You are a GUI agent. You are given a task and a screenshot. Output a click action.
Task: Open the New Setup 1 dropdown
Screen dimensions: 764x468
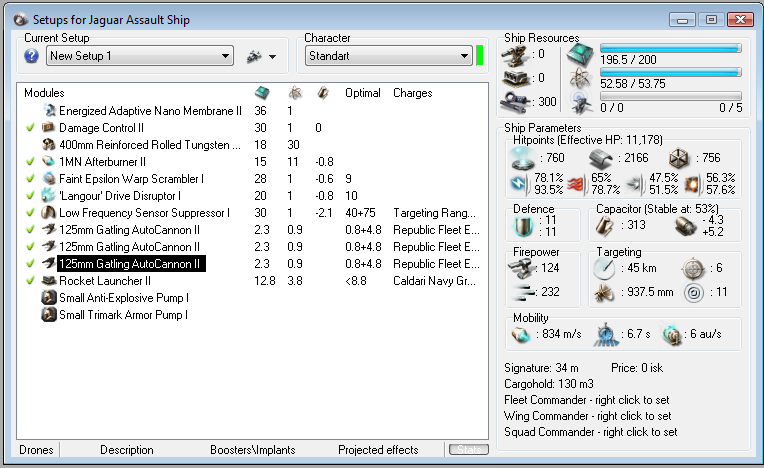tap(140, 56)
